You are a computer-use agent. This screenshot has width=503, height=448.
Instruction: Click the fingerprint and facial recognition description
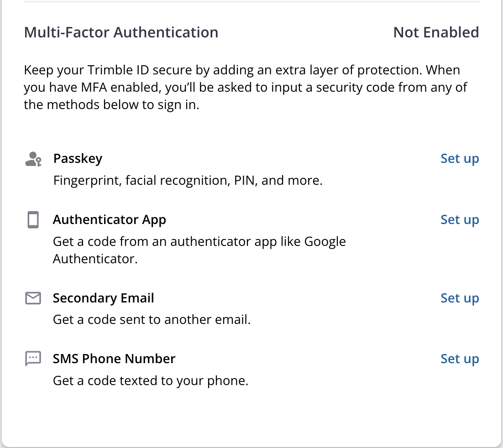188,181
